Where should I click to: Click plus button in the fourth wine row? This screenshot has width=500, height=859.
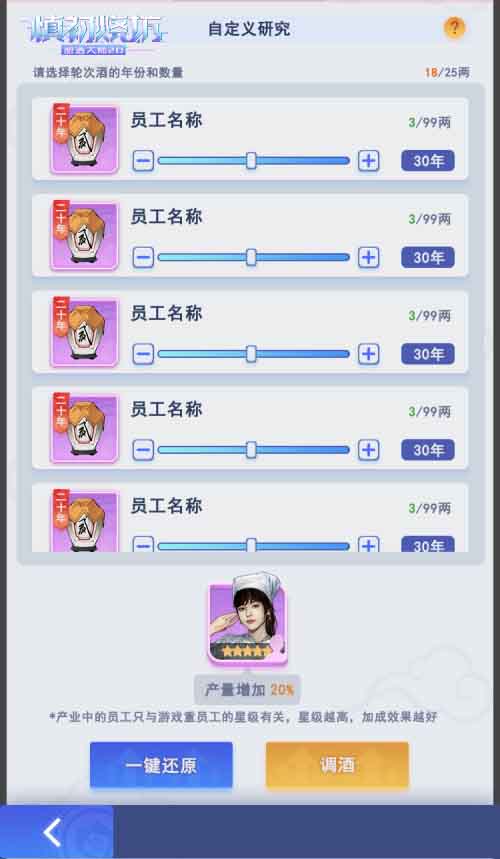(369, 450)
